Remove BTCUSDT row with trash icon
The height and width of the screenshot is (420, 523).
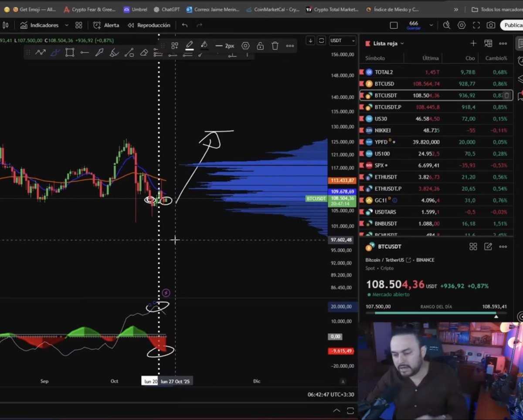click(x=506, y=95)
